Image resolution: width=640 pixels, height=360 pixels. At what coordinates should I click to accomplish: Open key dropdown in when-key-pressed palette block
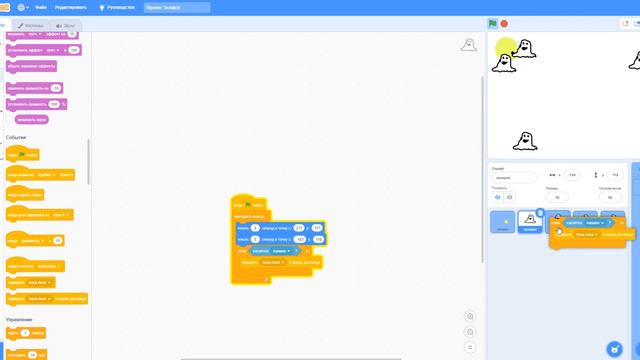(47, 175)
